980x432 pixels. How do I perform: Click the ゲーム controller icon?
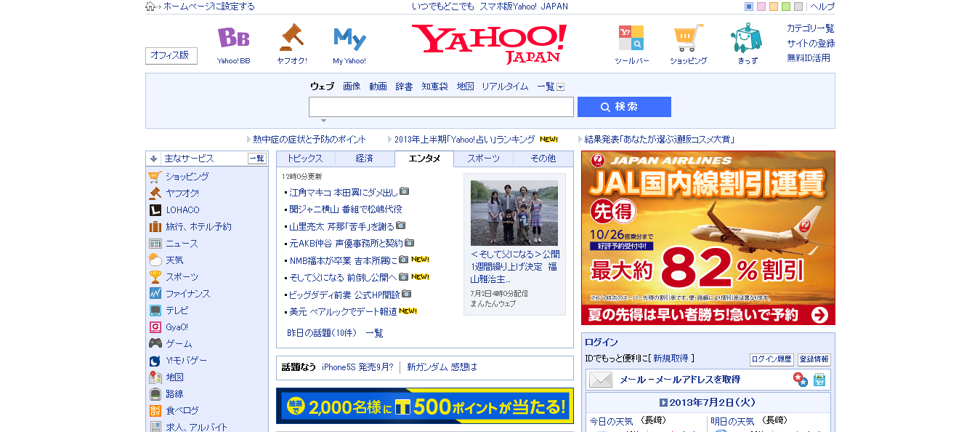click(155, 344)
